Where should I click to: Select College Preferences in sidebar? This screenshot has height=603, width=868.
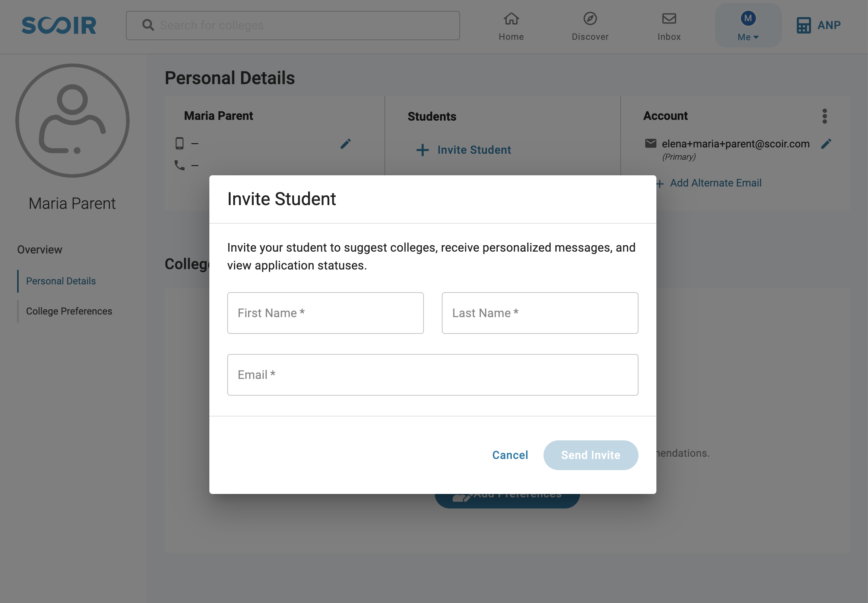coord(69,311)
